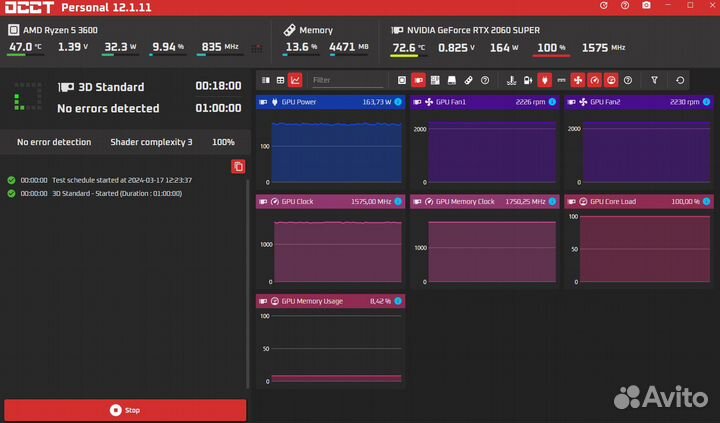Click the GPU Fan1 graph header

click(x=484, y=102)
